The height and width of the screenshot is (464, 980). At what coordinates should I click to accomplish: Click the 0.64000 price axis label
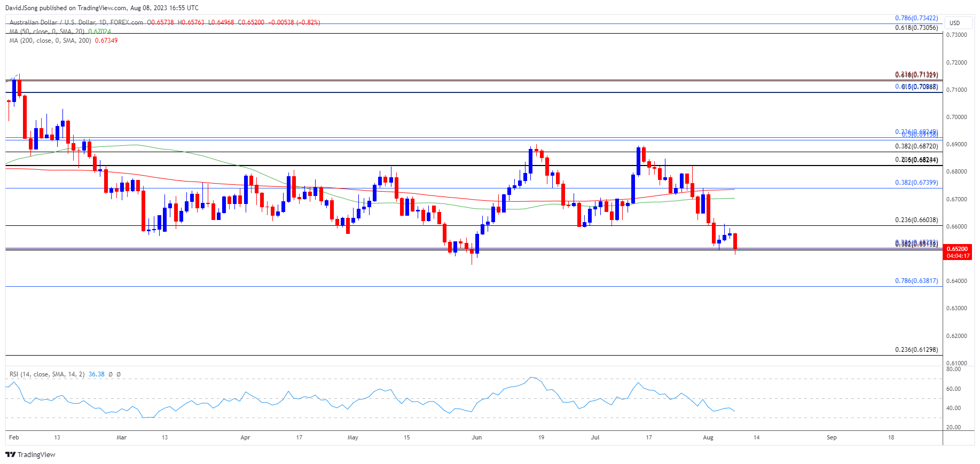(x=957, y=281)
